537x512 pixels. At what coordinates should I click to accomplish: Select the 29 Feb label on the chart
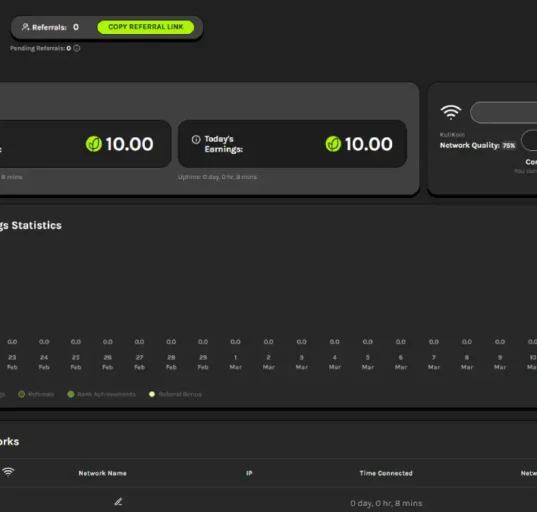(x=203, y=362)
